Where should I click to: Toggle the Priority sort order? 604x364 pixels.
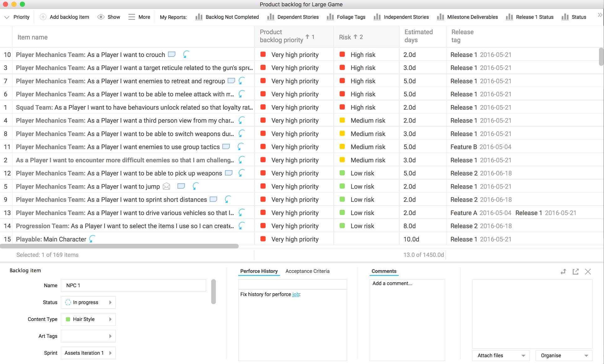6,17
